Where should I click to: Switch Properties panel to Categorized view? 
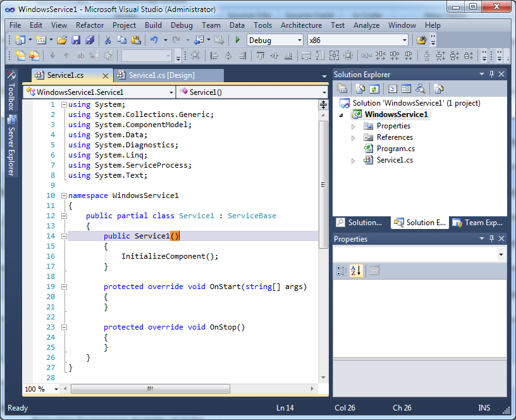coord(341,271)
